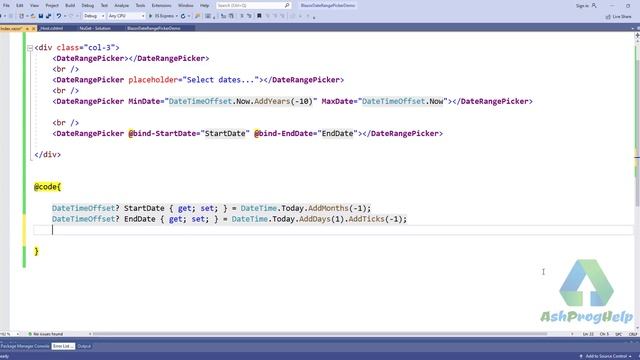640x360 pixels.
Task: Click Add to Source Control
Action: 606,356
